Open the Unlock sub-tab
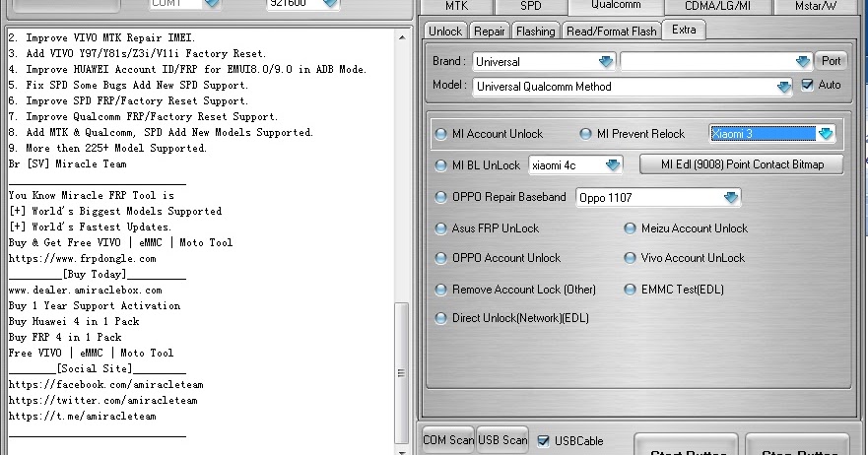The image size is (868, 455). 445,31
